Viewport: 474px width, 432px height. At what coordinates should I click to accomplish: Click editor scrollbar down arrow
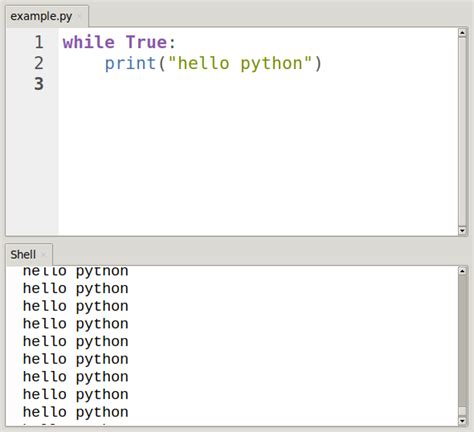coord(462,230)
